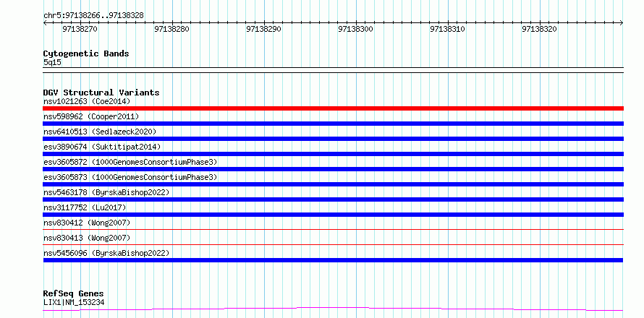Image resolution: width=644 pixels, height=318 pixels.
Task: Click the LIX1|NM_153234 gene label
Action: click(74, 303)
